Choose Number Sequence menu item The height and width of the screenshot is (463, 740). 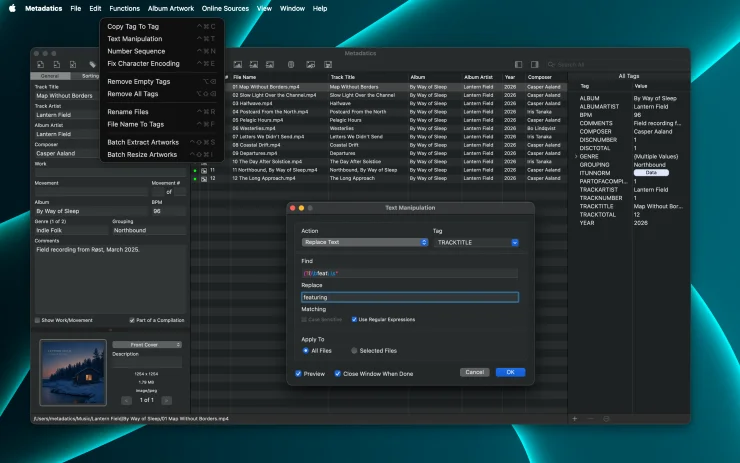click(x=161, y=51)
